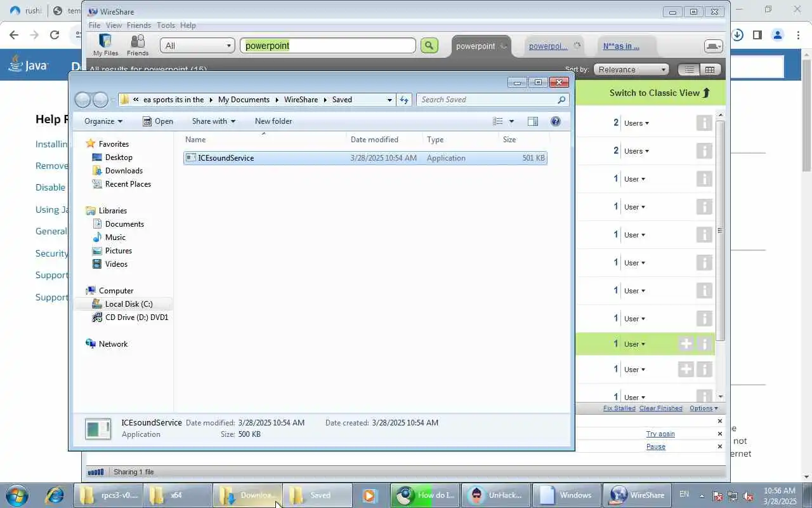This screenshot has height=508, width=812.
Task: Open the Organize dropdown in Explorer
Action: pos(103,121)
